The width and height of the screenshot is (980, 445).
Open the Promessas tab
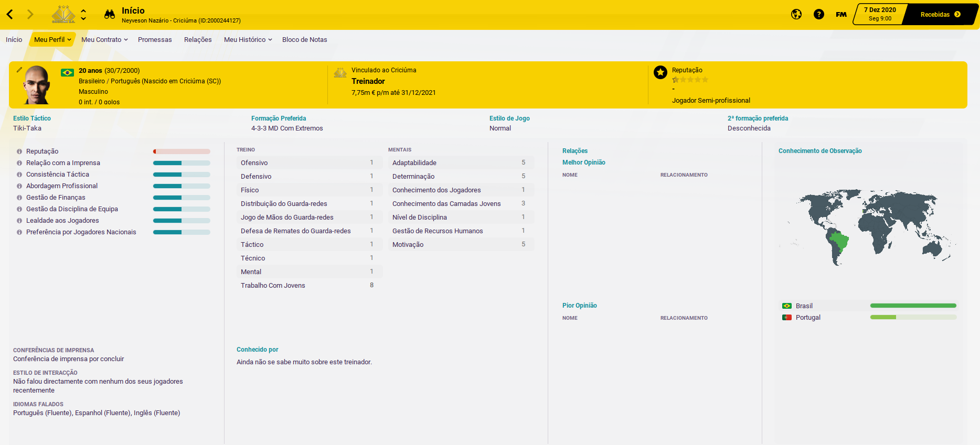point(155,39)
